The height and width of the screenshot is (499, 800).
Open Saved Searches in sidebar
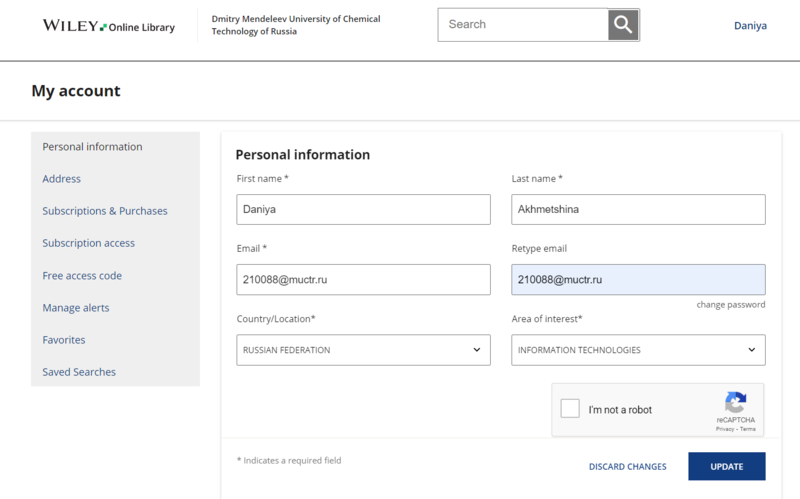[x=79, y=372]
